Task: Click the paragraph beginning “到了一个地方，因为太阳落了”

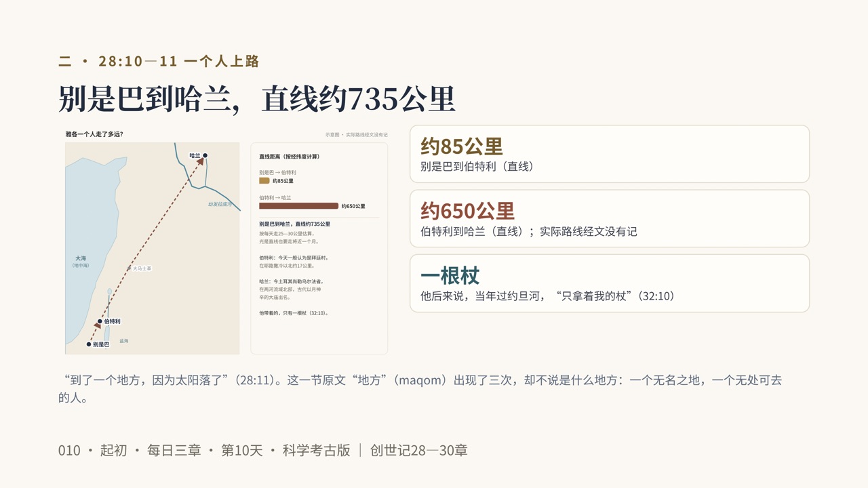Action: 420,389
